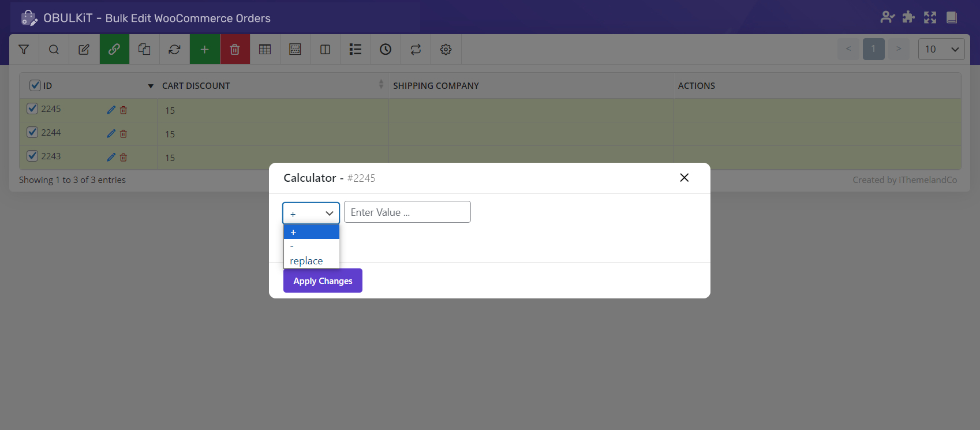The image size is (980, 430).
Task: Open the rows-per-page dropdown showing 10
Action: point(941,49)
